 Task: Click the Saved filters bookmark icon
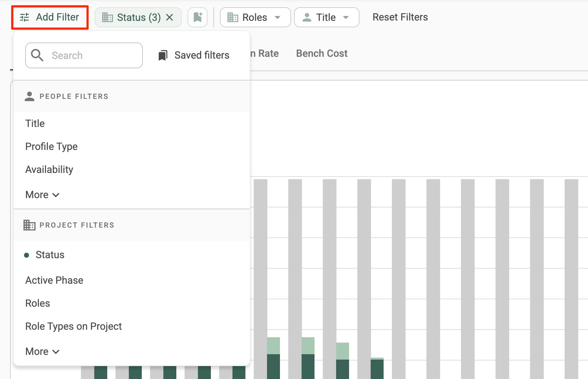(163, 55)
